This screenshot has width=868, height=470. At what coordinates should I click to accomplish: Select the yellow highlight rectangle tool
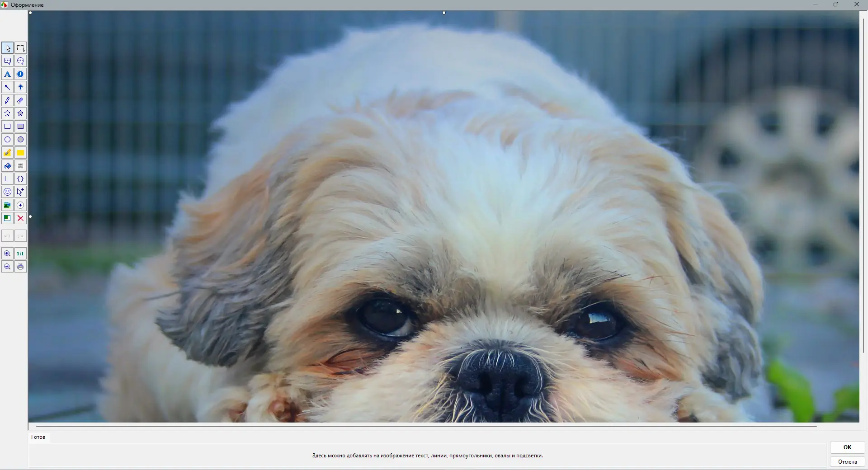(20, 153)
